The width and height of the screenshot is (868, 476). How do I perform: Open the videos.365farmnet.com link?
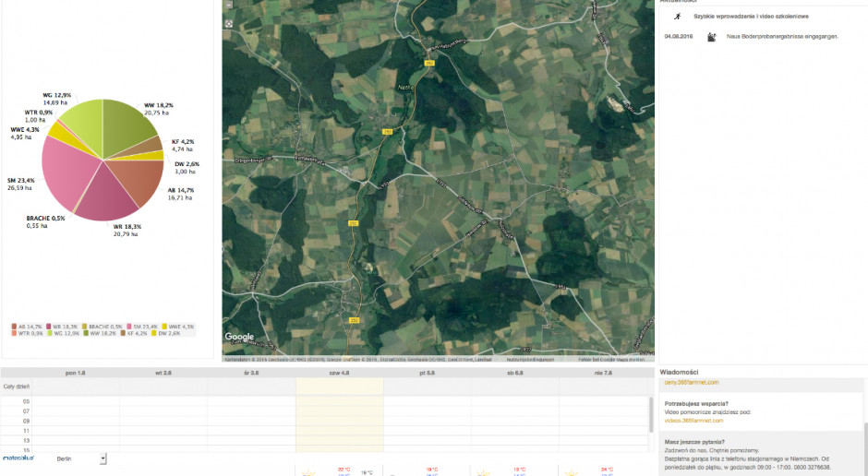[693, 421]
